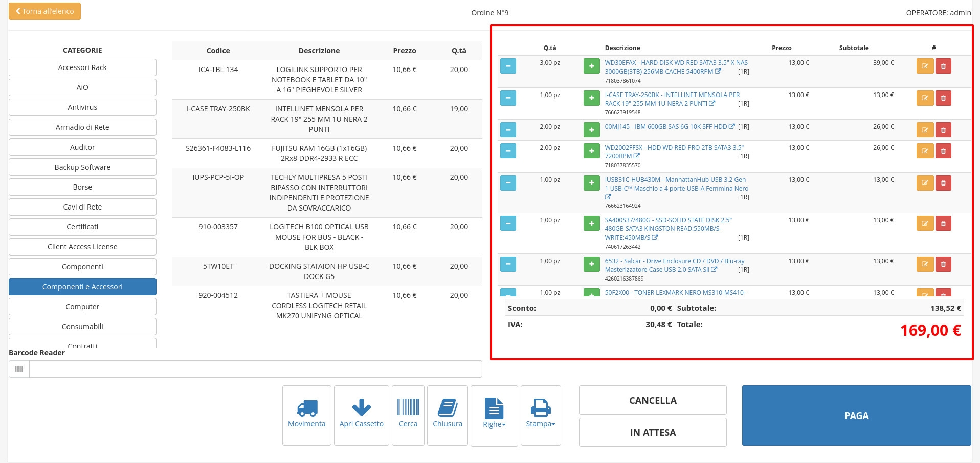Remove the Salcar Drive Enclosure line
Viewport: 980px width, 463px height.
tap(943, 264)
